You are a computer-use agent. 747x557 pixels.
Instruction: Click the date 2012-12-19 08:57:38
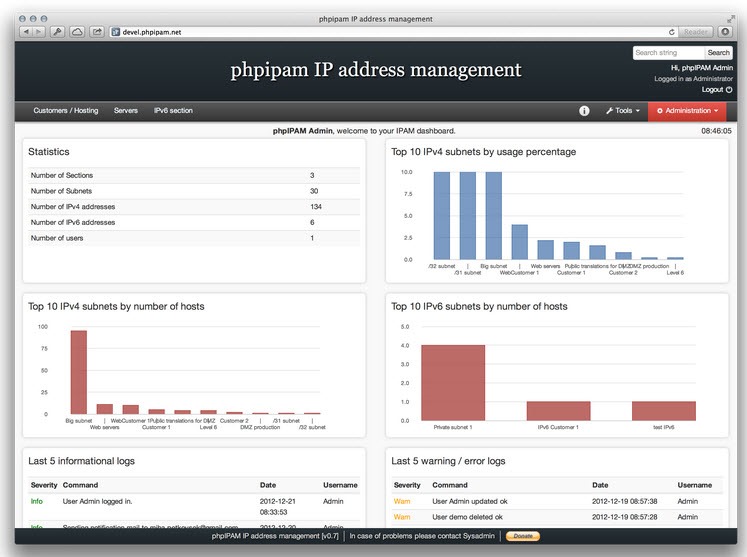tap(625, 501)
